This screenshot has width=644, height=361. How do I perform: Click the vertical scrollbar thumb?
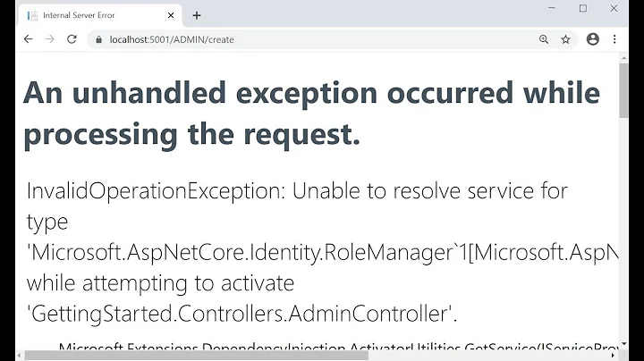pos(623,89)
